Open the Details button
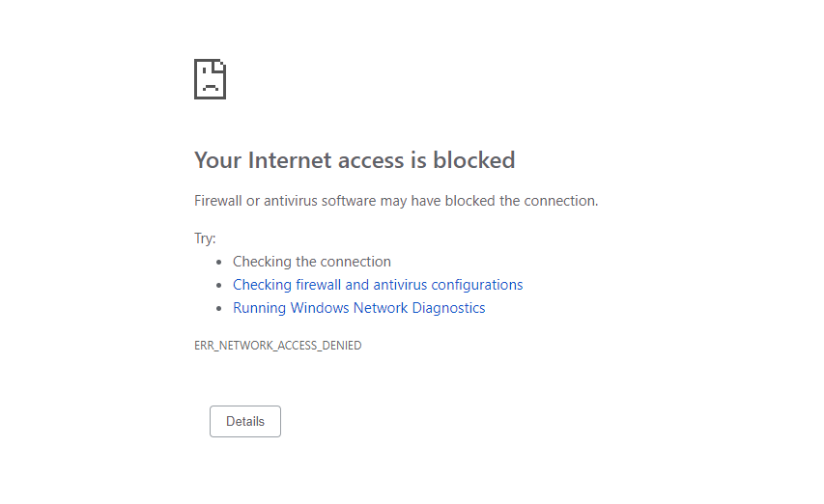Image resolution: width=824 pixels, height=504 pixels. pos(245,421)
